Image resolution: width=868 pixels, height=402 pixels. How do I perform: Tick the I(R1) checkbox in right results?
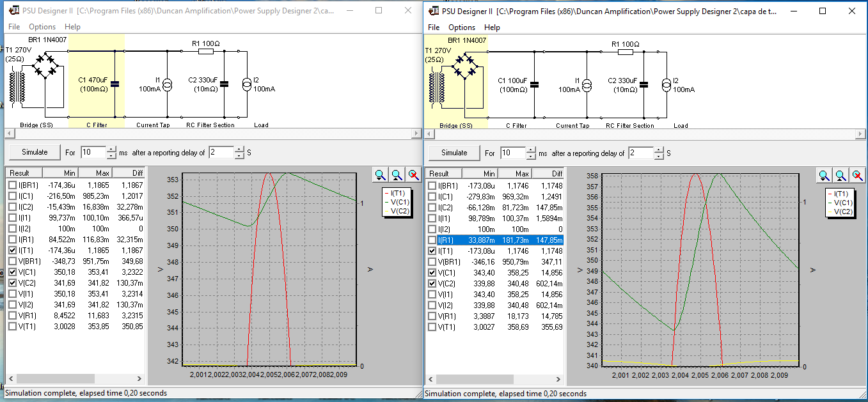click(432, 240)
